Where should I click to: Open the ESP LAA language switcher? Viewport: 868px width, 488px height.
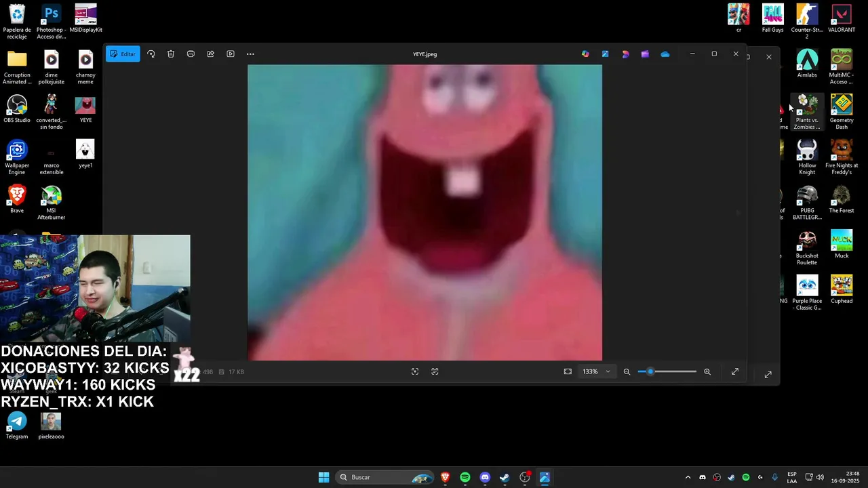pos(792,477)
